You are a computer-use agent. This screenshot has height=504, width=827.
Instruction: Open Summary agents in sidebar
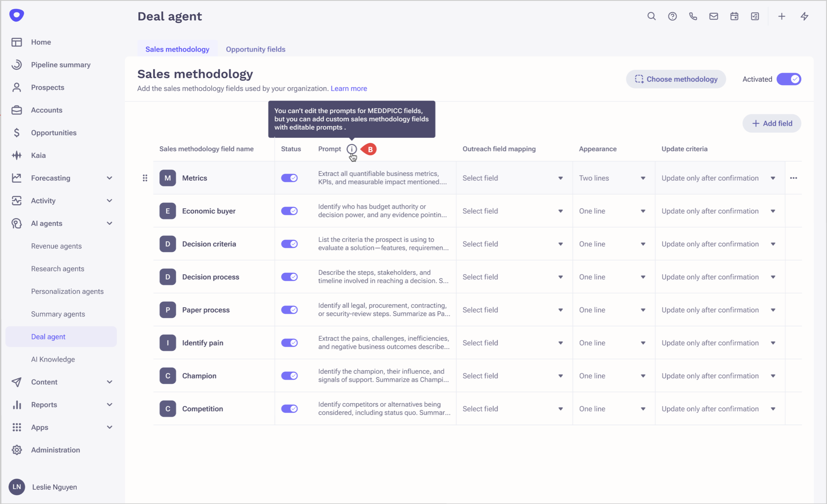coord(58,314)
